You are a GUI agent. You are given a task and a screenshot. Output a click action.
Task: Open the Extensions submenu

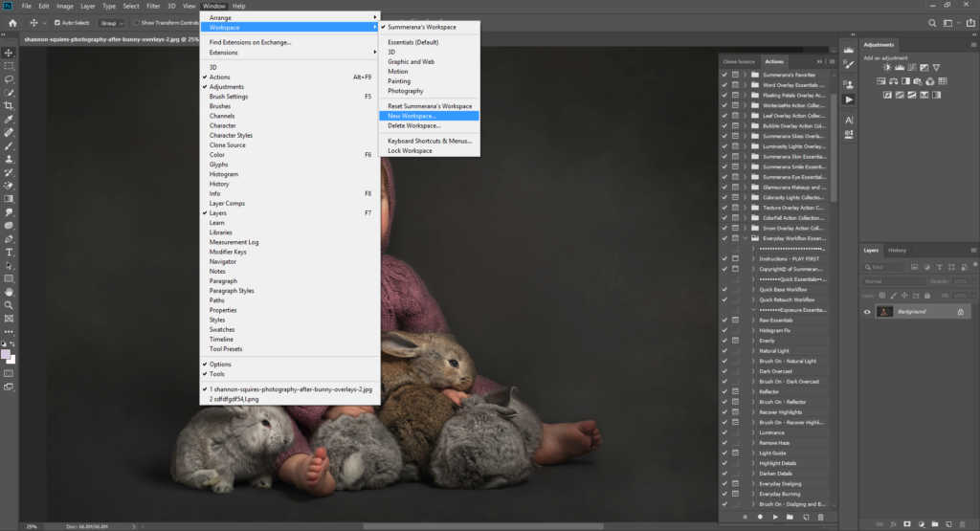(290, 53)
